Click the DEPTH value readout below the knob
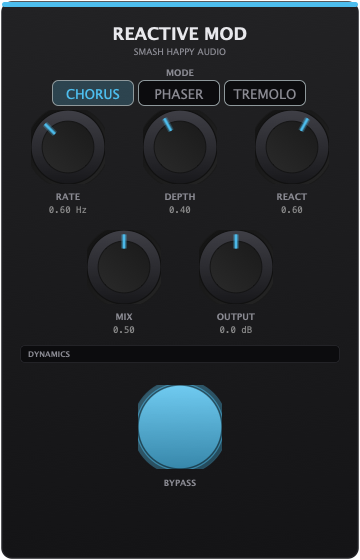This screenshot has width=360, height=560. [x=180, y=210]
